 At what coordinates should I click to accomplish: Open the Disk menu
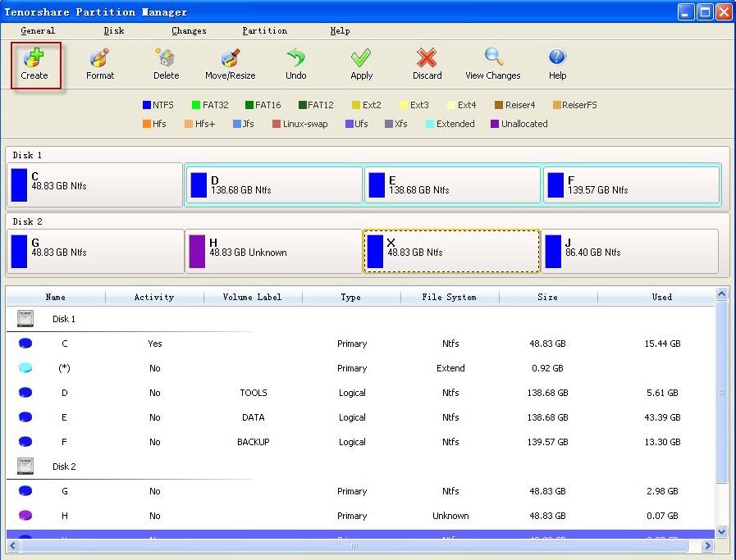click(114, 31)
